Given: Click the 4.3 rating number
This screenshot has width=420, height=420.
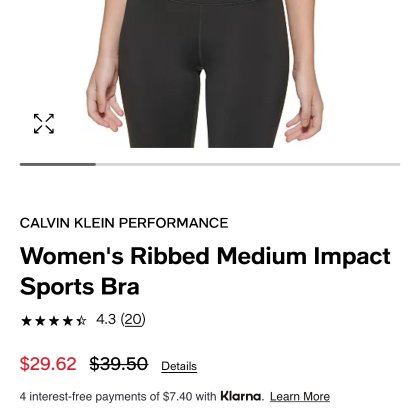Looking at the screenshot, I should coord(106,319).
